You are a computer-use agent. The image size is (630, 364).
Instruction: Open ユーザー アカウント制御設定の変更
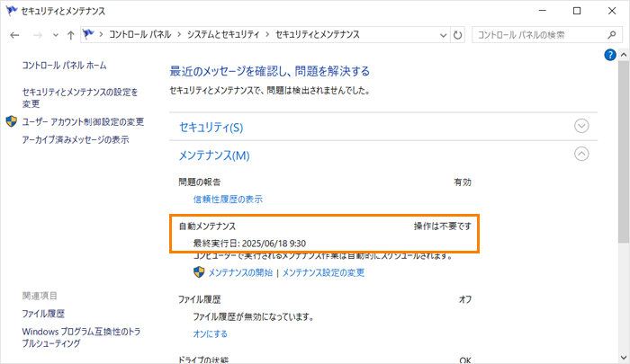83,121
